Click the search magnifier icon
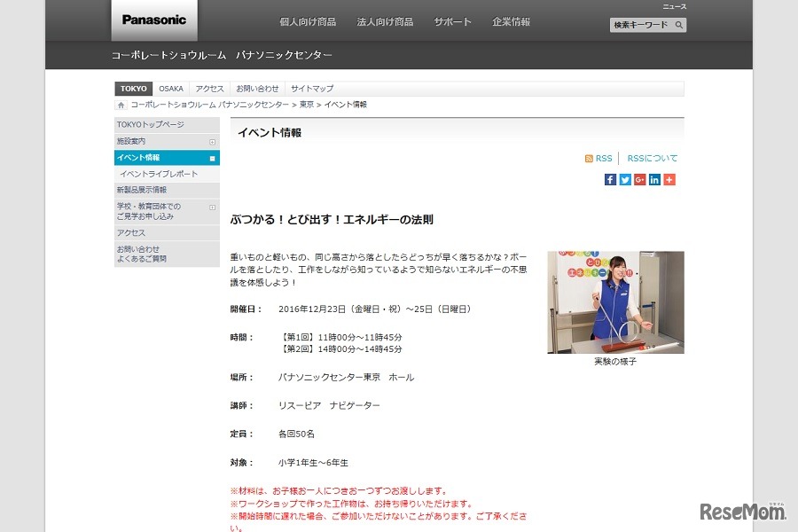 coord(678,25)
